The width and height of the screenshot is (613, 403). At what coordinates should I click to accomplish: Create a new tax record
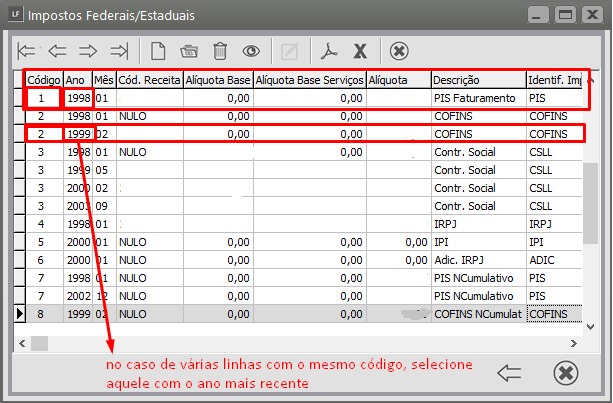pyautogui.click(x=158, y=51)
